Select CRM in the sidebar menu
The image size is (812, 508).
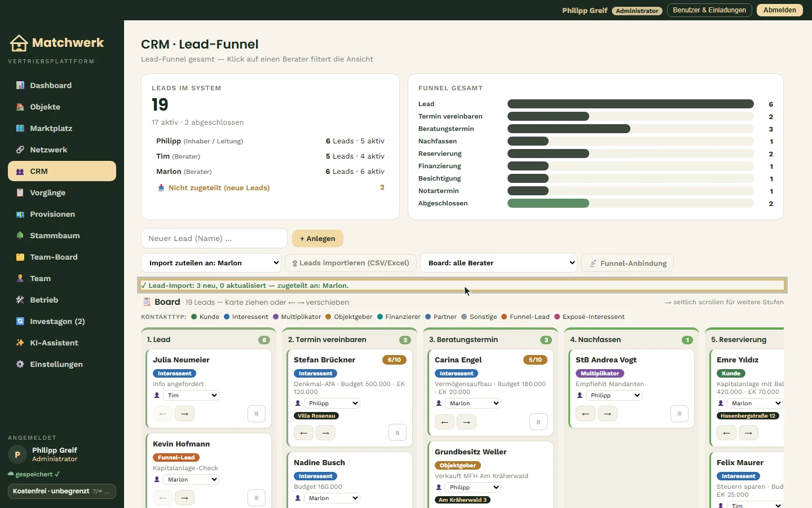pyautogui.click(x=62, y=171)
